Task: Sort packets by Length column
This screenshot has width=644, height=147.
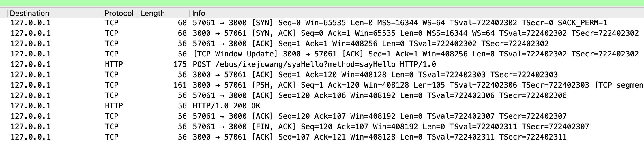Action: click(153, 13)
